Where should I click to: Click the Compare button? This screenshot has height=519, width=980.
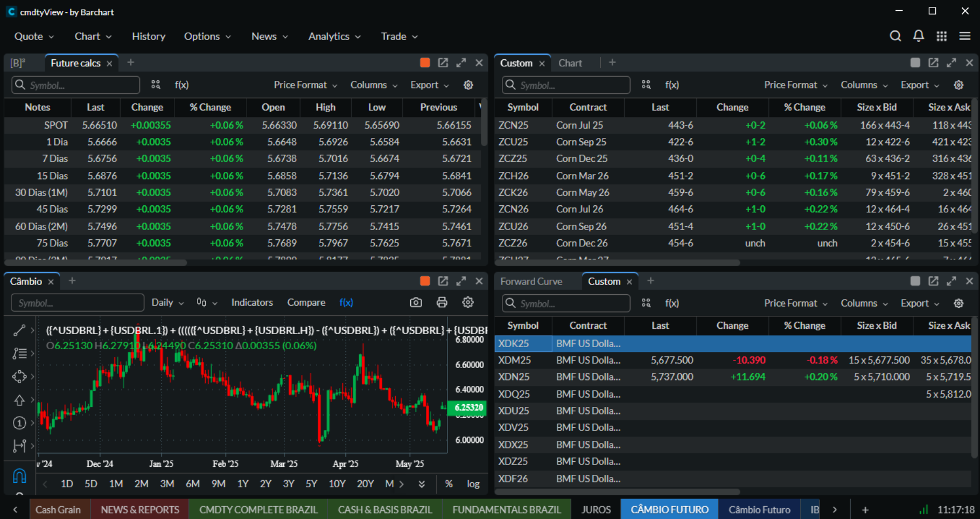coord(306,302)
